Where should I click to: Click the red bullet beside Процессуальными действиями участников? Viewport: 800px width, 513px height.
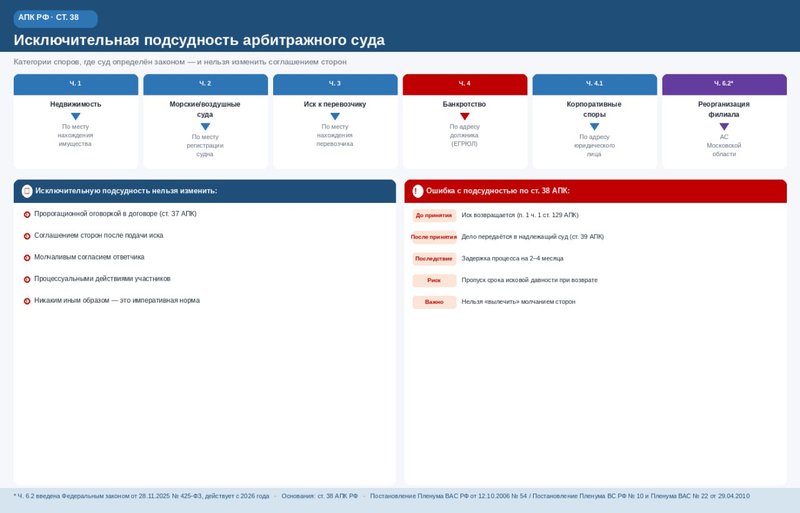(27, 279)
